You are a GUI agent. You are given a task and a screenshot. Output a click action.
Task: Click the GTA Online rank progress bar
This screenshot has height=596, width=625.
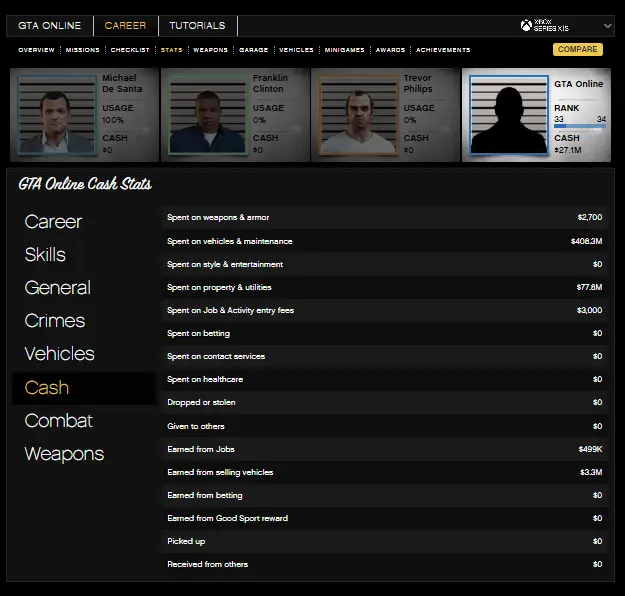click(x=580, y=126)
